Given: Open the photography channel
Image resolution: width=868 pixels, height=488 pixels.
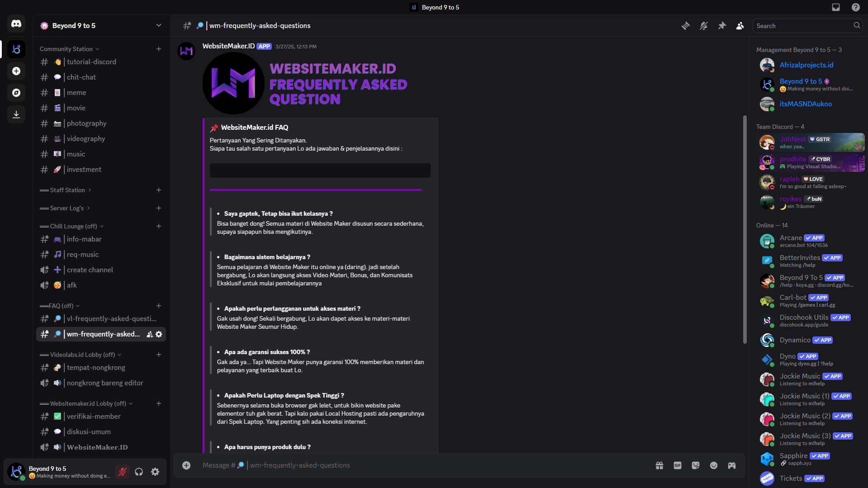Looking at the screenshot, I should (x=101, y=123).
